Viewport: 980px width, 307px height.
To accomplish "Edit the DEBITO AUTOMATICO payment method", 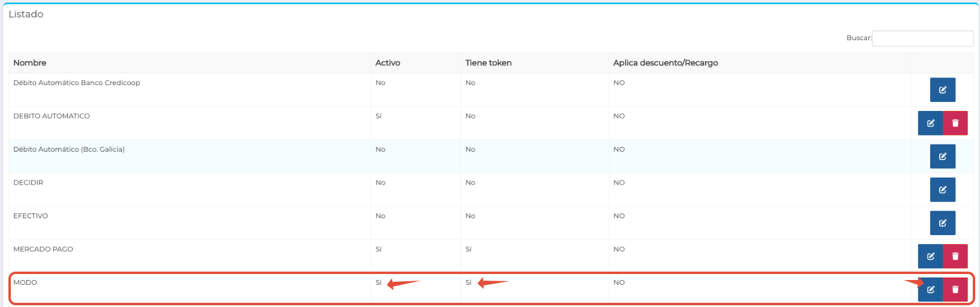I will (930, 123).
